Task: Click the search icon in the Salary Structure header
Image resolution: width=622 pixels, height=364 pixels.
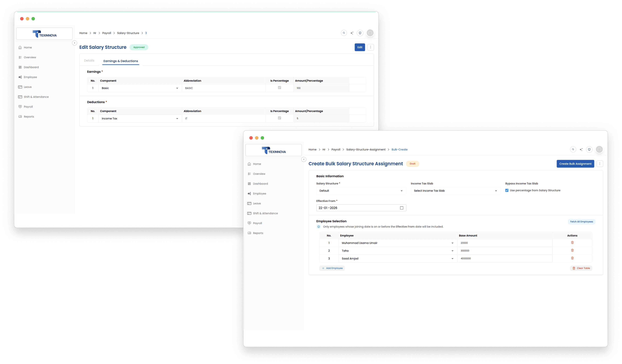Action: click(x=344, y=33)
